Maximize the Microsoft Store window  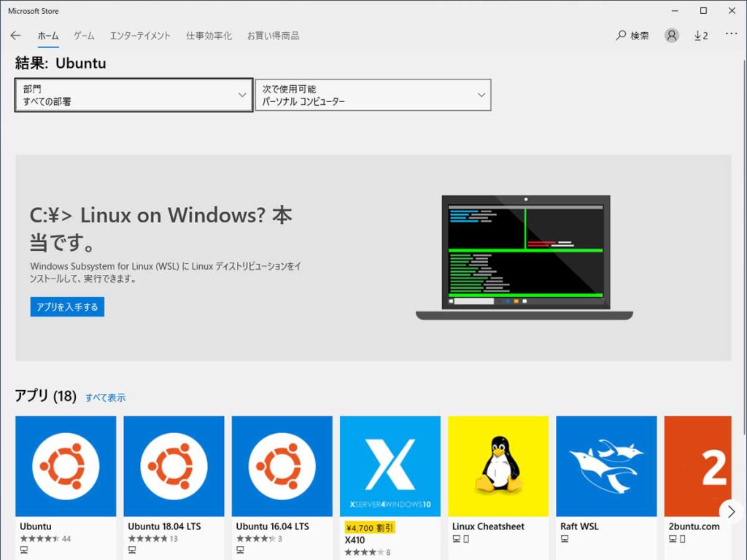[x=704, y=10]
